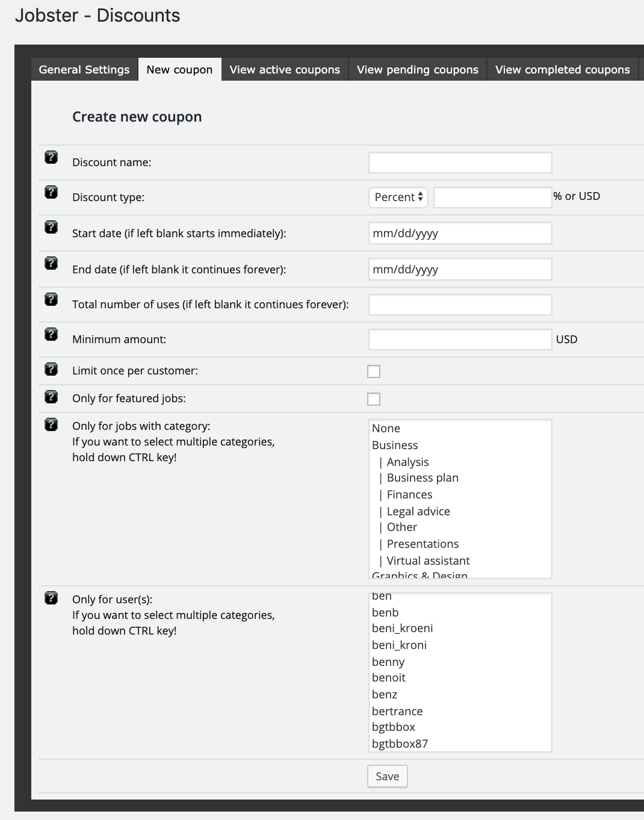Switch to the General Settings tab
The image size is (644, 820).
pyautogui.click(x=84, y=69)
